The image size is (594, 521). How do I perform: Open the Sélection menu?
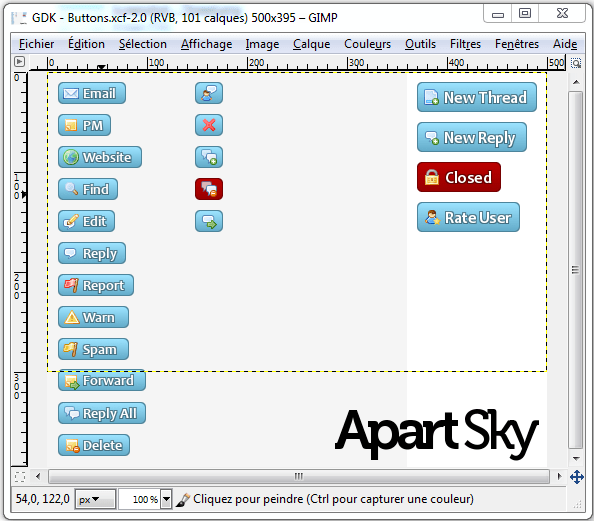pyautogui.click(x=143, y=44)
